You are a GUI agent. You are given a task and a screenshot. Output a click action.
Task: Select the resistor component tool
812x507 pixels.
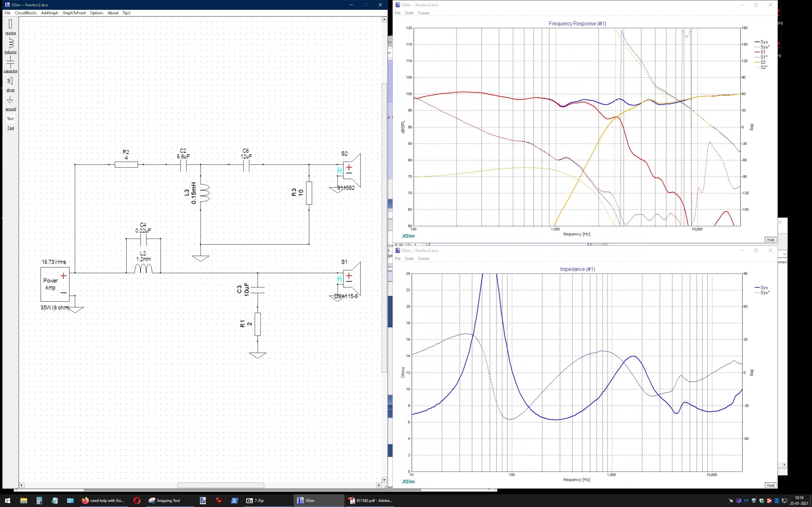pyautogui.click(x=10, y=27)
